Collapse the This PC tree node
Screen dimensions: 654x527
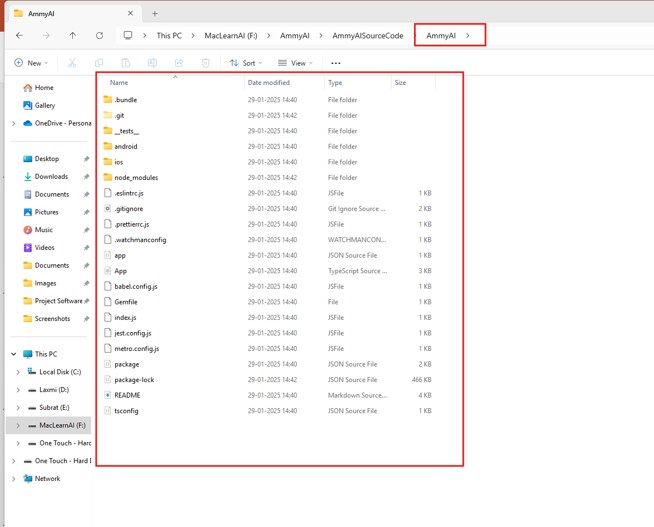(x=14, y=354)
